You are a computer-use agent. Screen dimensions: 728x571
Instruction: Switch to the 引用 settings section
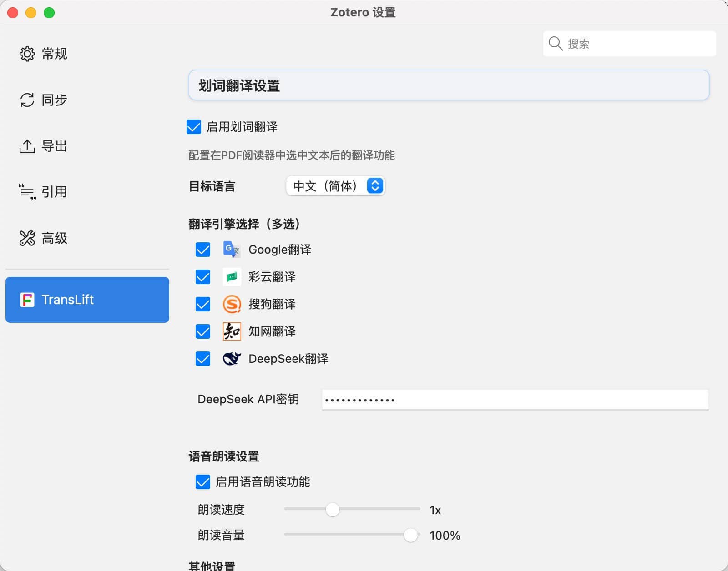click(27, 191)
